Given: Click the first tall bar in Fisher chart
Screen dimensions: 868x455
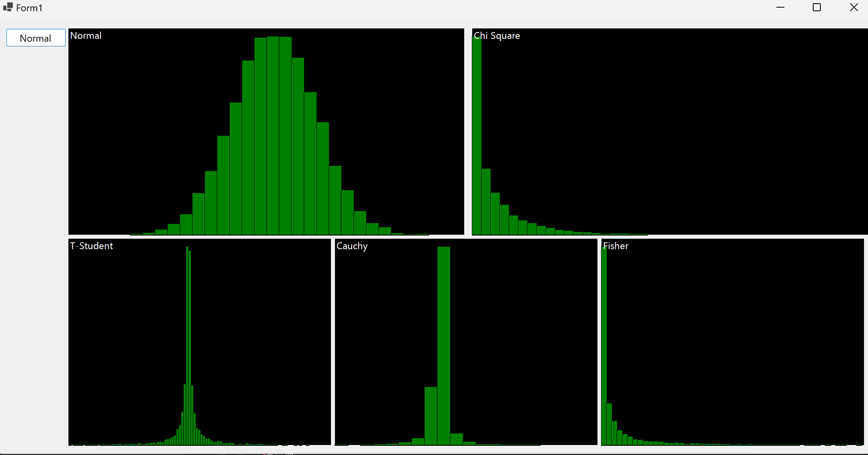Looking at the screenshot, I should click(604, 344).
